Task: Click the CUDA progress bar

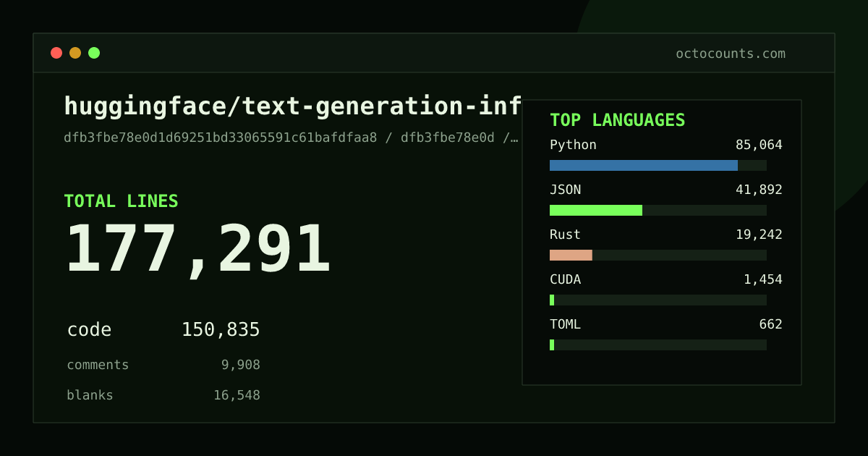Action: (658, 300)
